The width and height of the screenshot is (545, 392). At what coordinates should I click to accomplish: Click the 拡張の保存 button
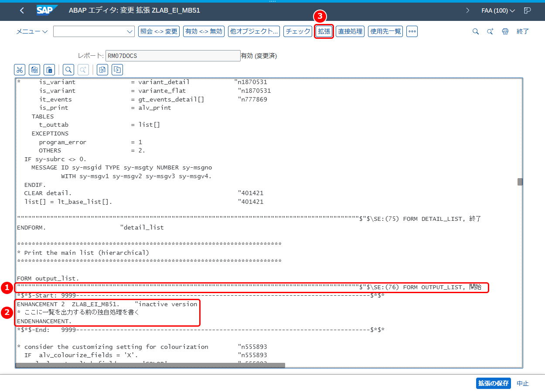[494, 383]
